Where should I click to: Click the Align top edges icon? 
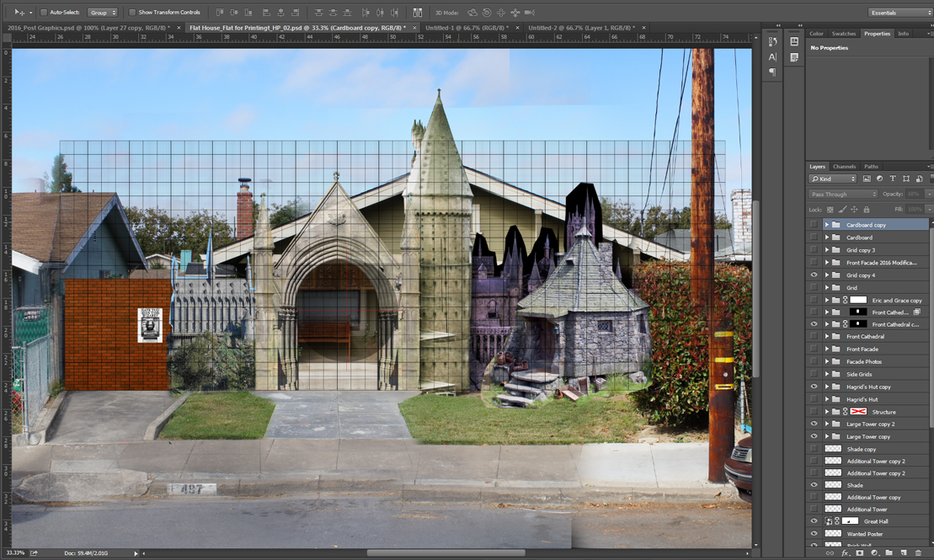click(x=220, y=12)
